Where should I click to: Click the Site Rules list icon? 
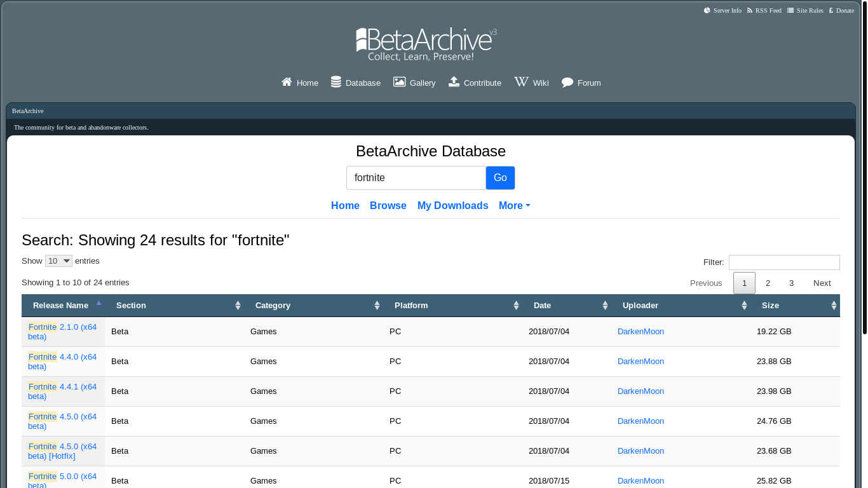pos(790,10)
